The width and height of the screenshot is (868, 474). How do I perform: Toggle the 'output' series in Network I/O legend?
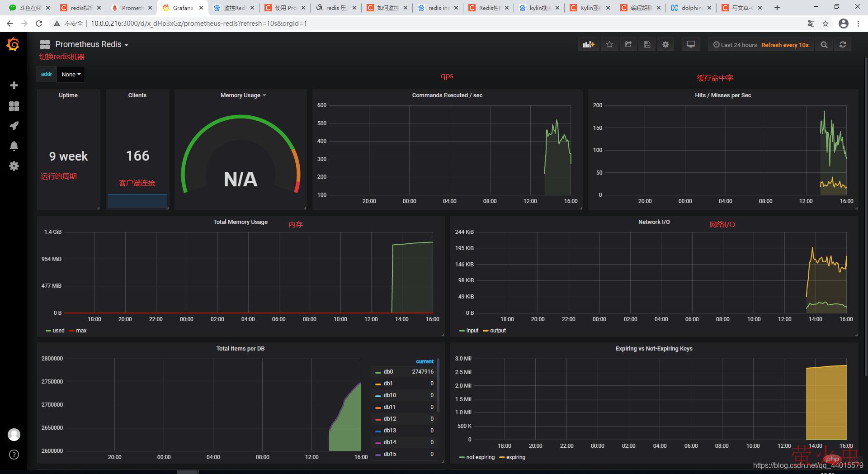coord(498,331)
